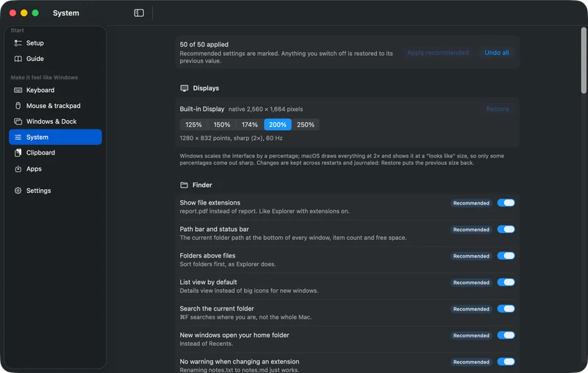The height and width of the screenshot is (373, 588).
Task: Click the sidebar toggle icon in title bar
Action: coord(139,13)
